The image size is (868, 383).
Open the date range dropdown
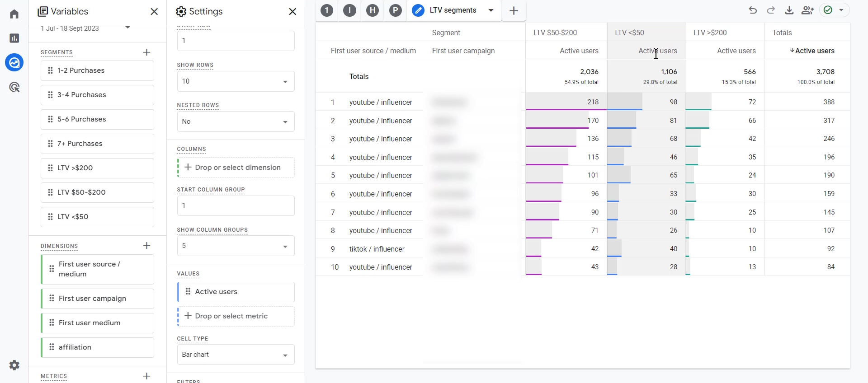(128, 28)
